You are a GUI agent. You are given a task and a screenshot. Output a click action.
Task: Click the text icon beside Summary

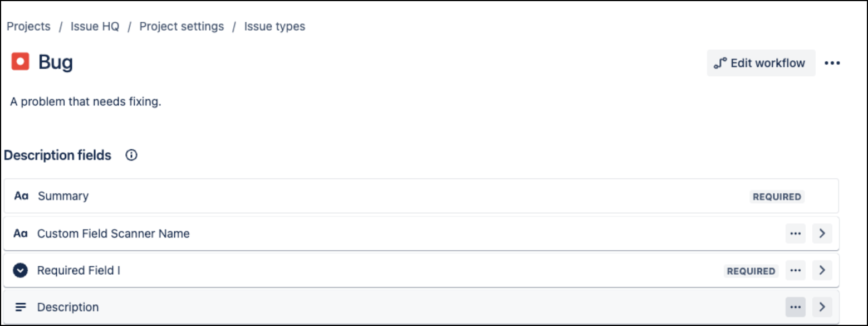click(21, 196)
